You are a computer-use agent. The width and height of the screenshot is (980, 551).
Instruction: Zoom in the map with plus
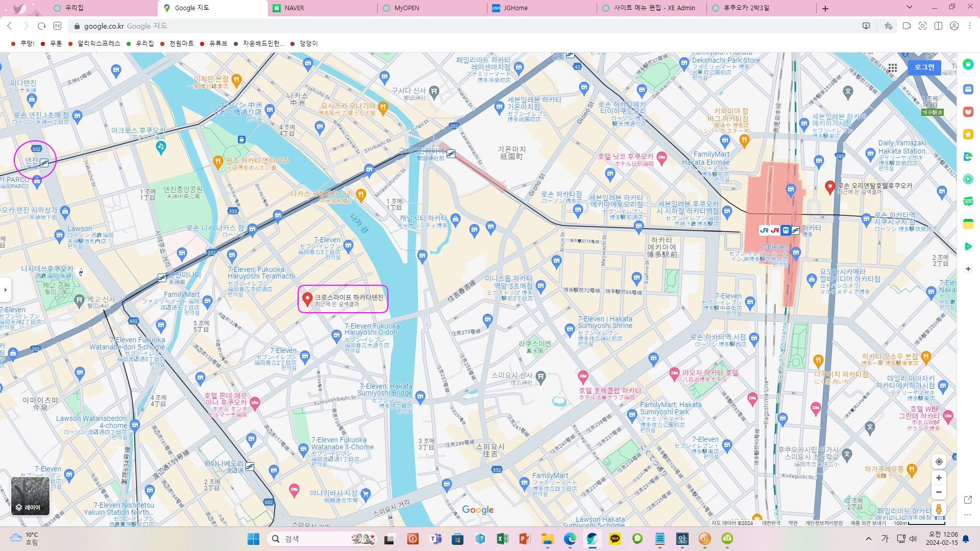pyautogui.click(x=939, y=478)
